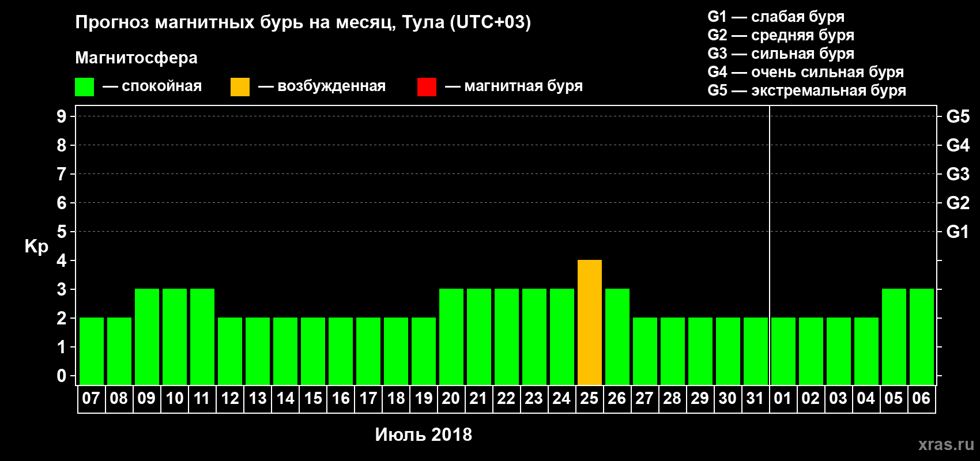The image size is (980, 461).
Task: Click date label 25 on the axis
Action: point(589,398)
